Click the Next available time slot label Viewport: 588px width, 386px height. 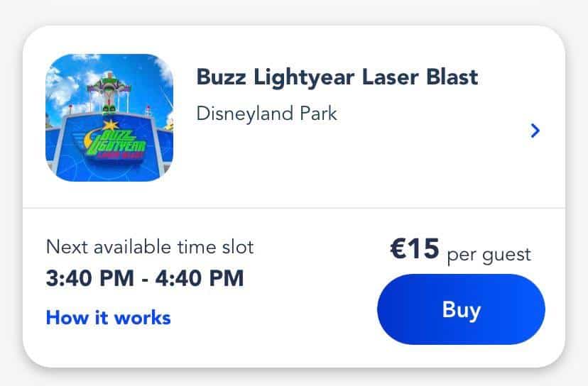point(150,247)
